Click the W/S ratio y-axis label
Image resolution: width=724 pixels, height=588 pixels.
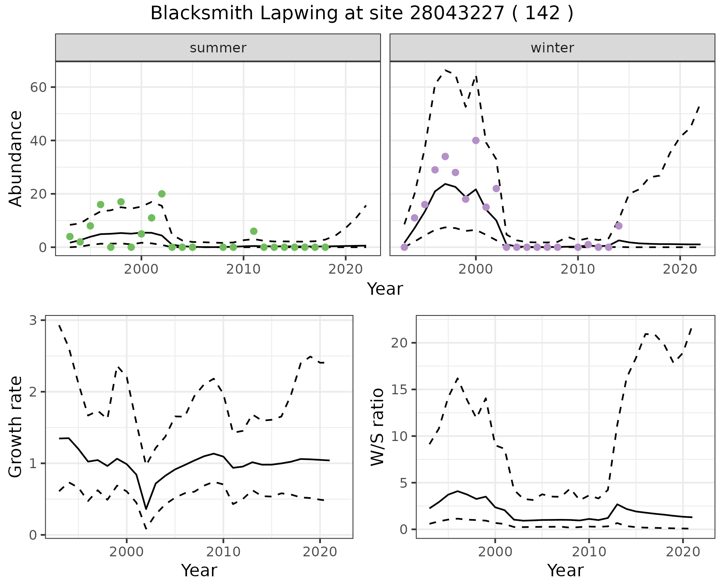[x=377, y=427]
